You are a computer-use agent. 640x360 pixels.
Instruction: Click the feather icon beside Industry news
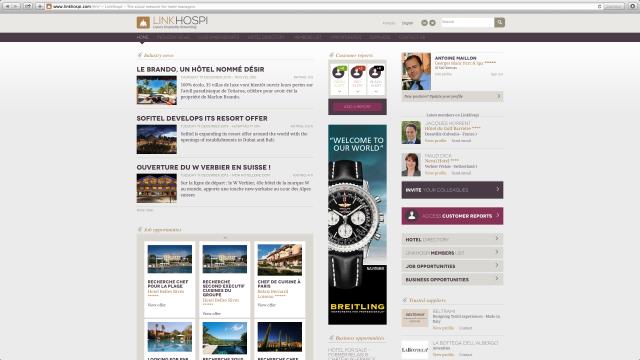point(140,55)
